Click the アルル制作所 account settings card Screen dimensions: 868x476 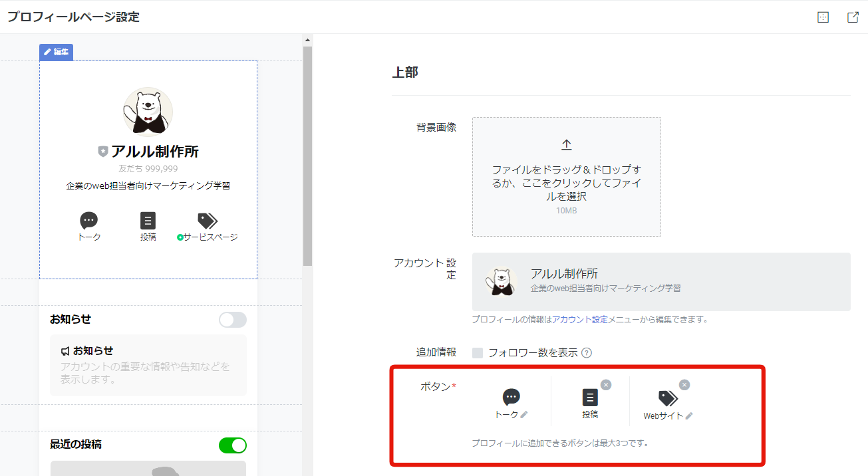pos(661,282)
